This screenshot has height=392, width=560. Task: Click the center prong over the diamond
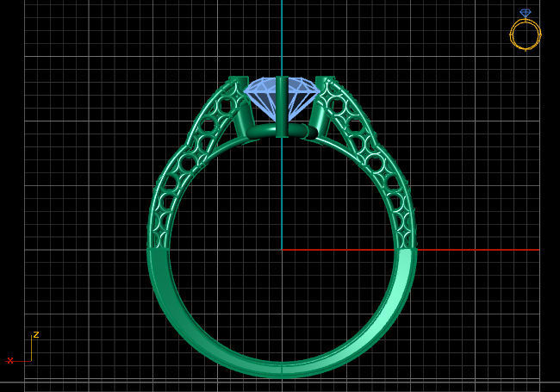point(282,107)
